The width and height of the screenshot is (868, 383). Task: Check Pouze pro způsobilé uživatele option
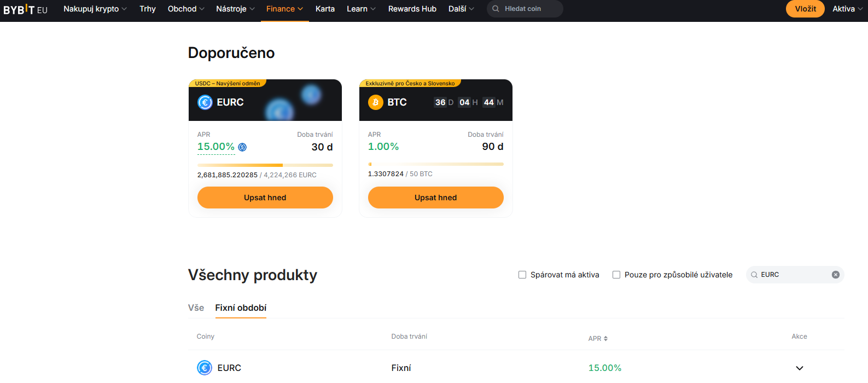(616, 275)
